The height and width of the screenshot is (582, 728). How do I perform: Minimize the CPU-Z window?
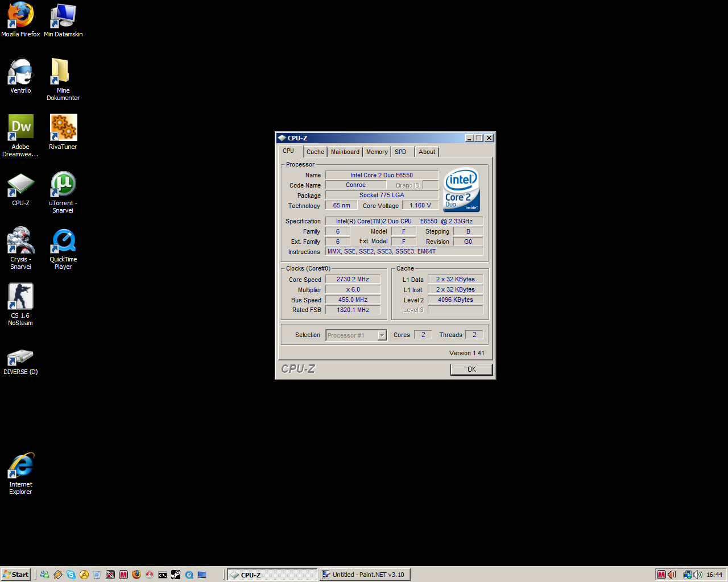[x=470, y=138]
